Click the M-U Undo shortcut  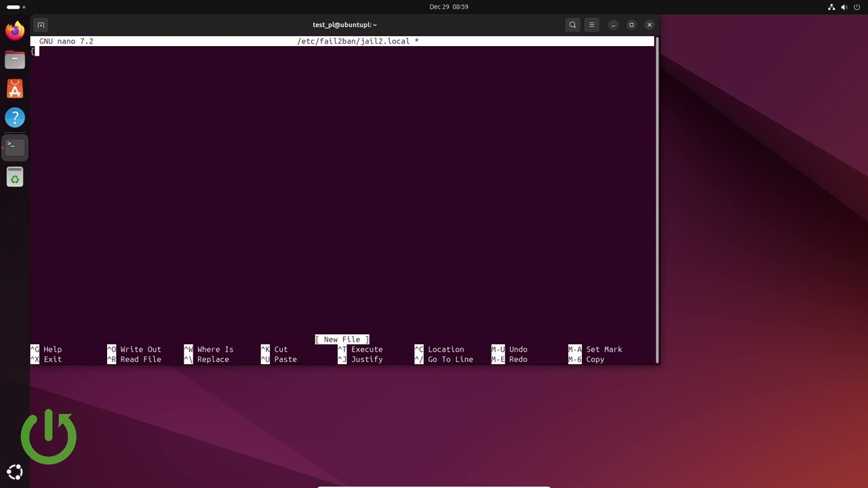(x=509, y=350)
